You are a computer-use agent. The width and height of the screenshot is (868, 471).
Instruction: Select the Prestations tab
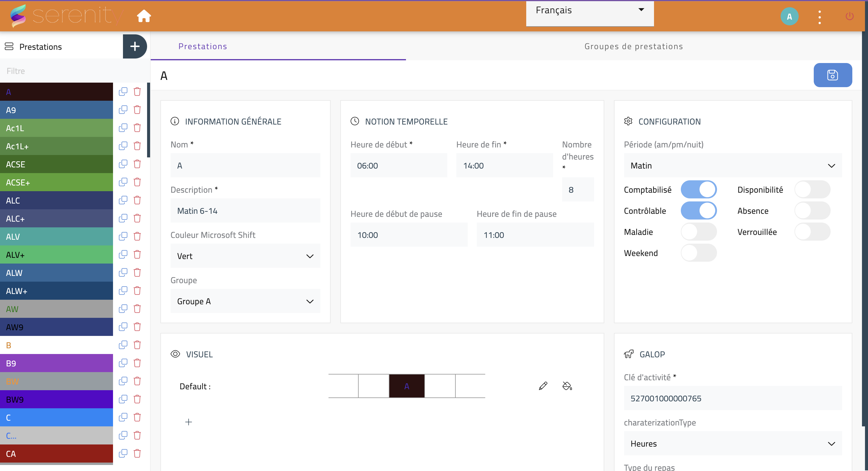click(203, 46)
